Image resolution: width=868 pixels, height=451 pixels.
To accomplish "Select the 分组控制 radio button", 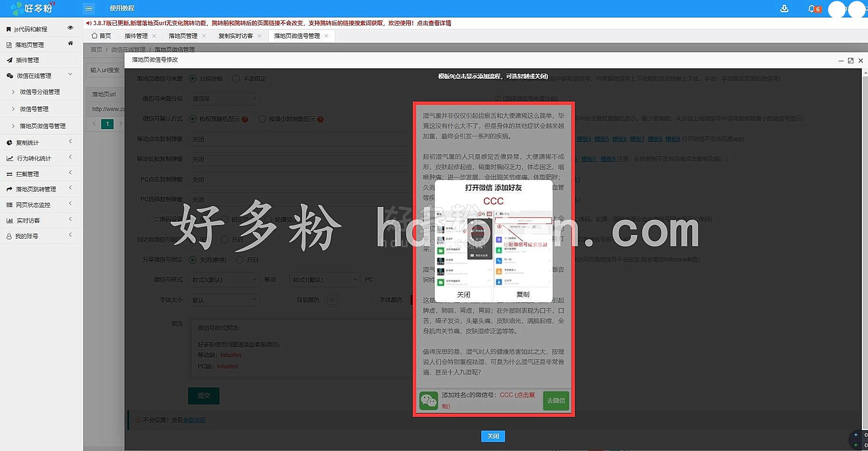I will click(x=193, y=79).
